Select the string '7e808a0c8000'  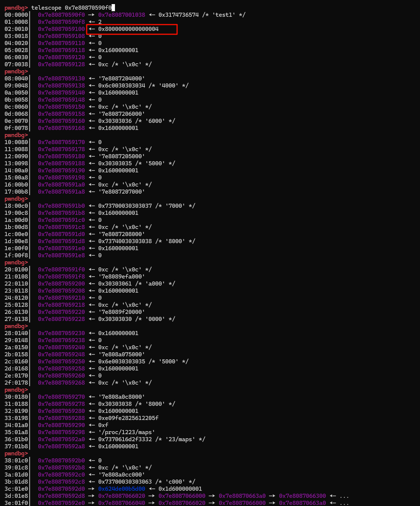(122, 397)
